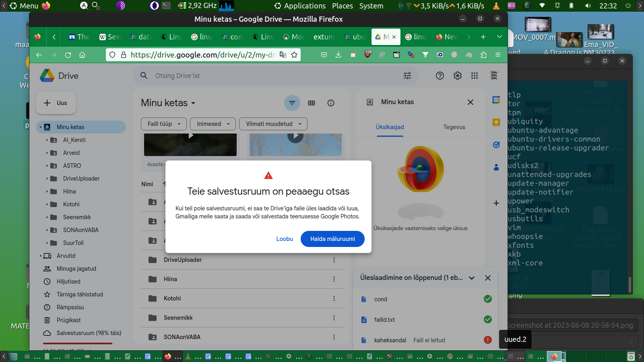The image size is (644, 362).
Task: Add more side panel add-ons
Action: tap(496, 203)
